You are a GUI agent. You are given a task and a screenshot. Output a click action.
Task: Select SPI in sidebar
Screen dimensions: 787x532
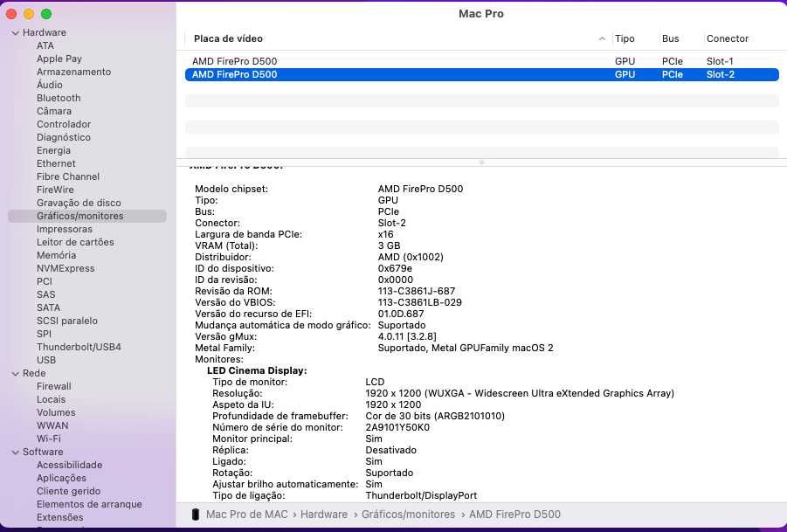pyautogui.click(x=45, y=334)
